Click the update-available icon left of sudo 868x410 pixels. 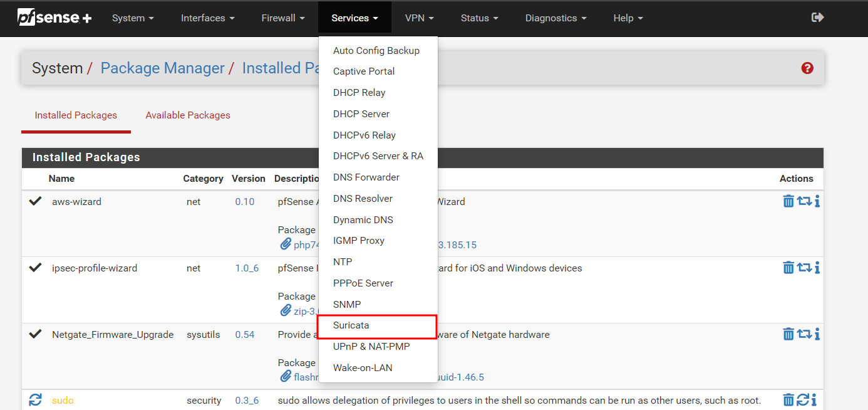click(x=35, y=400)
